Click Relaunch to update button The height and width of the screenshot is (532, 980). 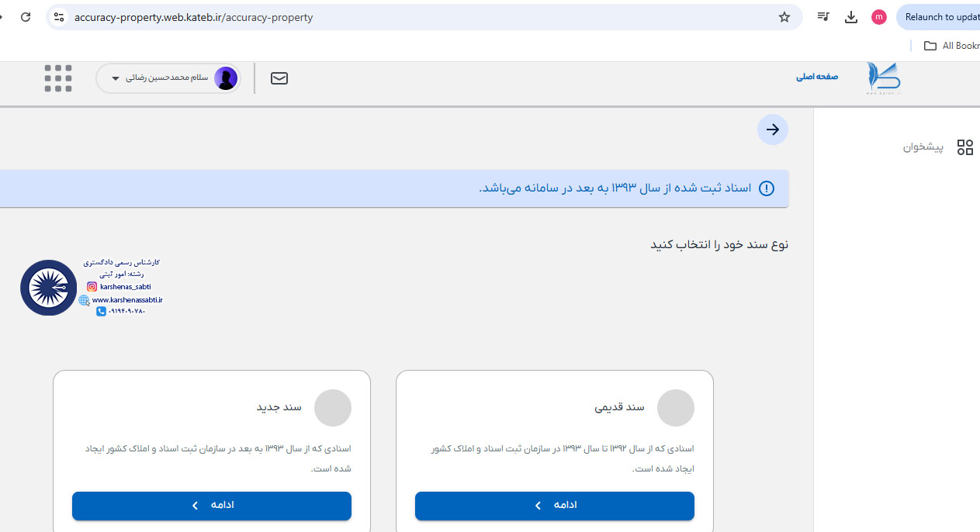939,17
